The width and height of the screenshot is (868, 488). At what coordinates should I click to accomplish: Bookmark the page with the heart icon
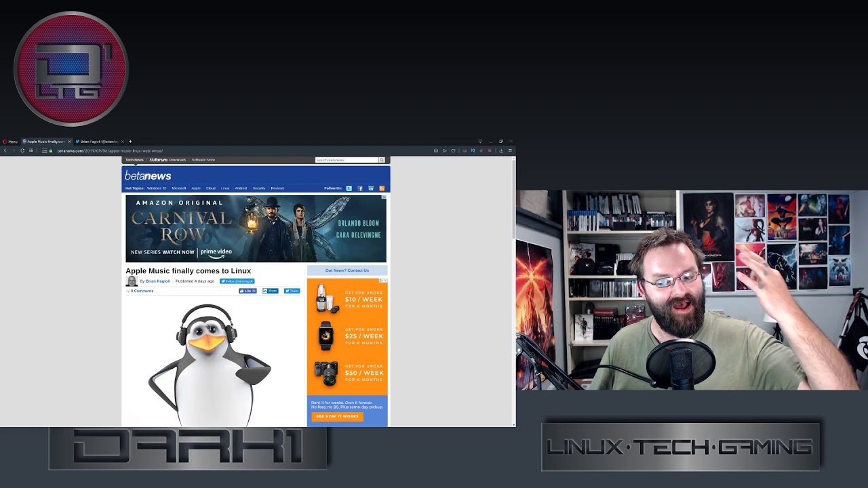coord(453,150)
